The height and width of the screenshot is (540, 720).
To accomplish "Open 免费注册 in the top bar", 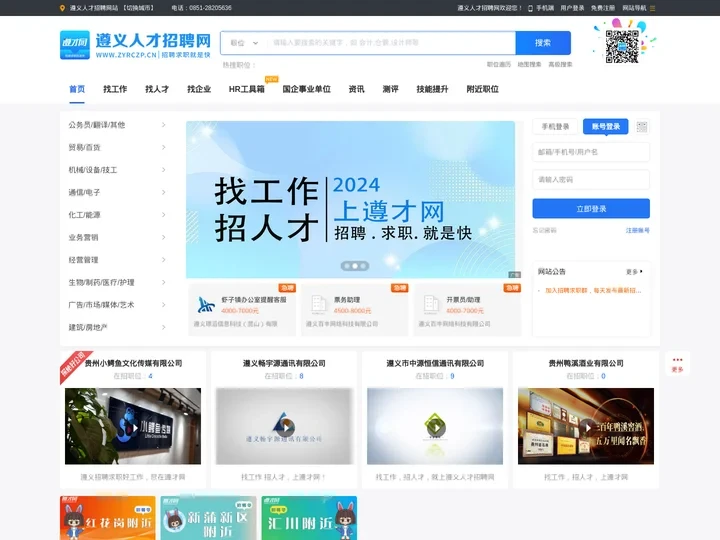I will coord(603,8).
